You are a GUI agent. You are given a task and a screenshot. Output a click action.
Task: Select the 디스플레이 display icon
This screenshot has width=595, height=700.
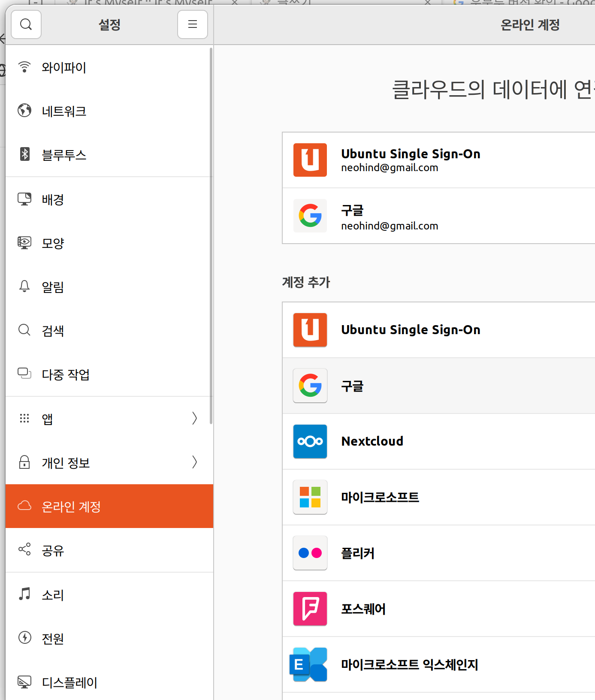(24, 682)
